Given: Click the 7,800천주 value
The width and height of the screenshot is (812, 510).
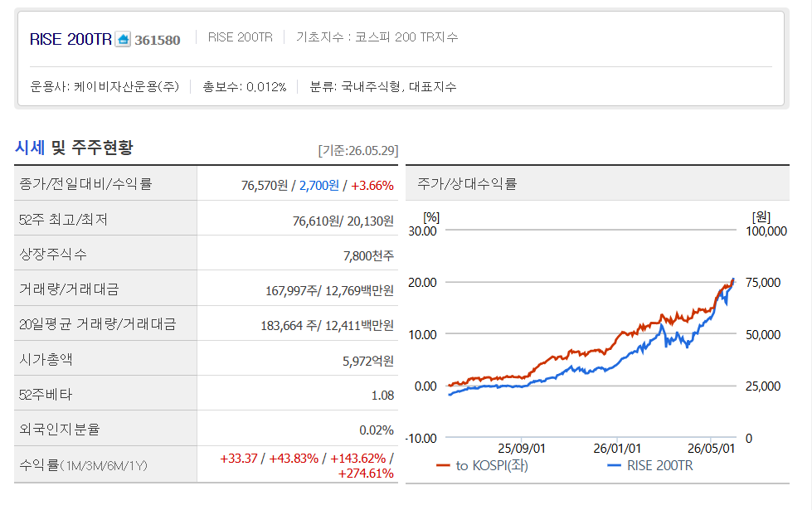Looking at the screenshot, I should coord(369,255).
